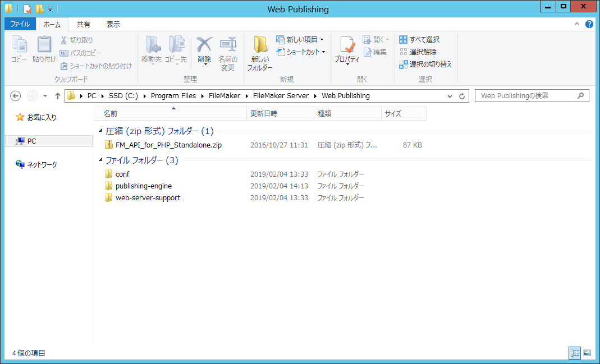This screenshot has height=364, width=600.
Task: Click パスのコピー (Copy path) icon
Action: point(64,53)
